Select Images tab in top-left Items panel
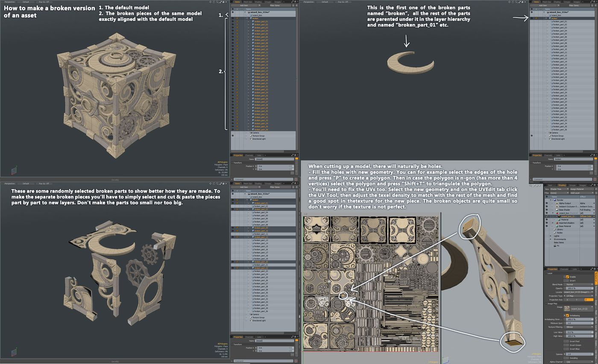 point(278,2)
